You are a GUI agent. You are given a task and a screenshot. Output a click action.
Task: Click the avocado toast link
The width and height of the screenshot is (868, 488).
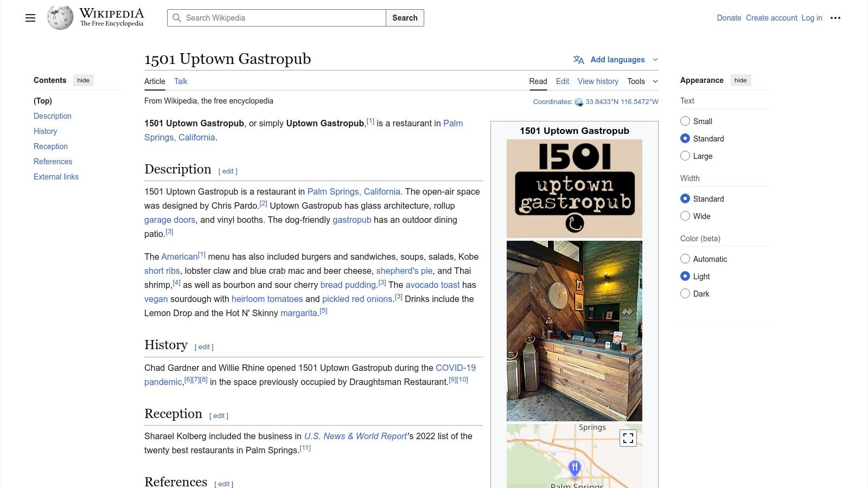pyautogui.click(x=432, y=285)
